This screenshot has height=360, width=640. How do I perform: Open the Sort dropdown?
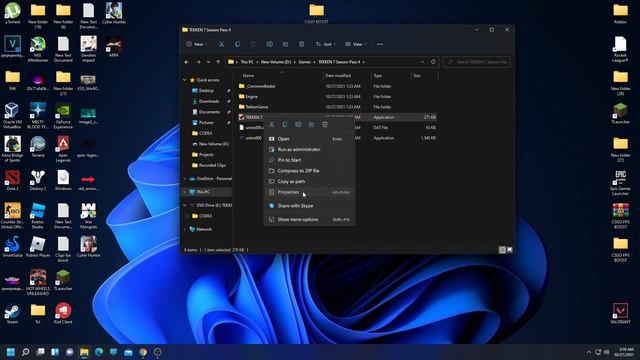[325, 44]
